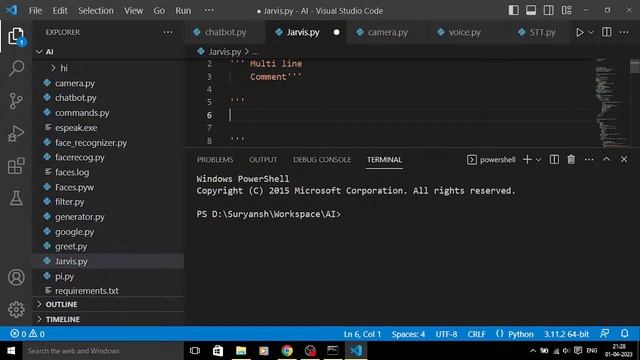
Task: Open the Manage gear icon
Action: [16, 309]
